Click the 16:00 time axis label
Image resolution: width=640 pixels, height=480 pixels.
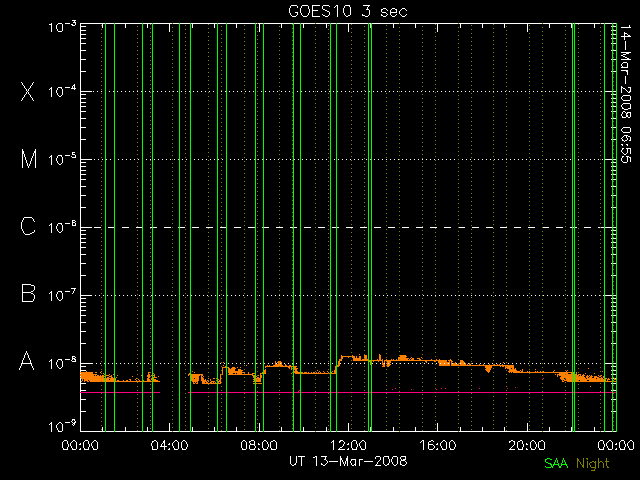(438, 445)
